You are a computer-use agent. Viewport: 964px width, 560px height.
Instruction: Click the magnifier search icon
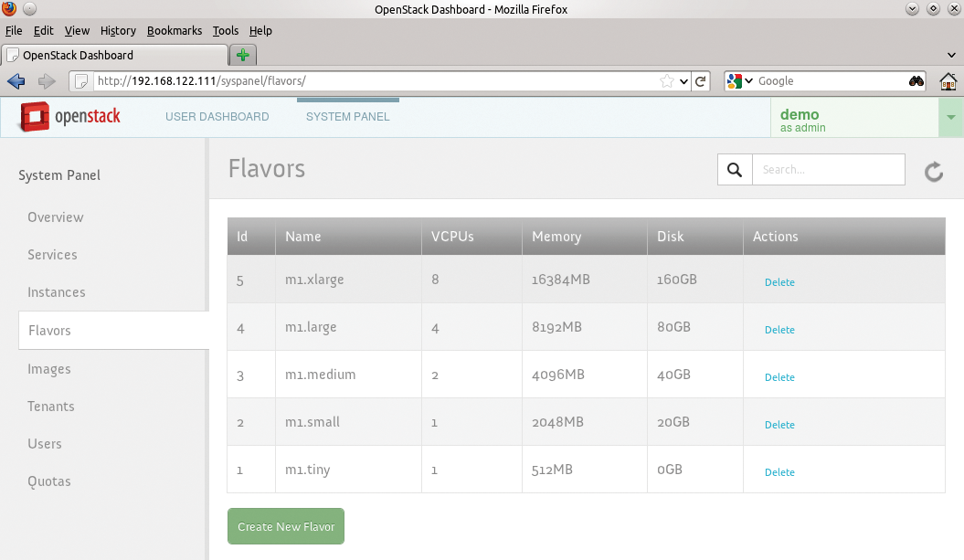[734, 170]
